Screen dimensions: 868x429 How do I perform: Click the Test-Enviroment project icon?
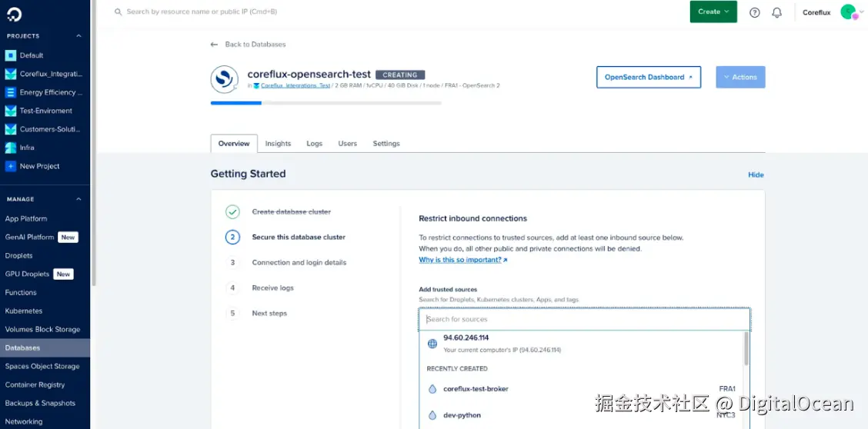11,111
